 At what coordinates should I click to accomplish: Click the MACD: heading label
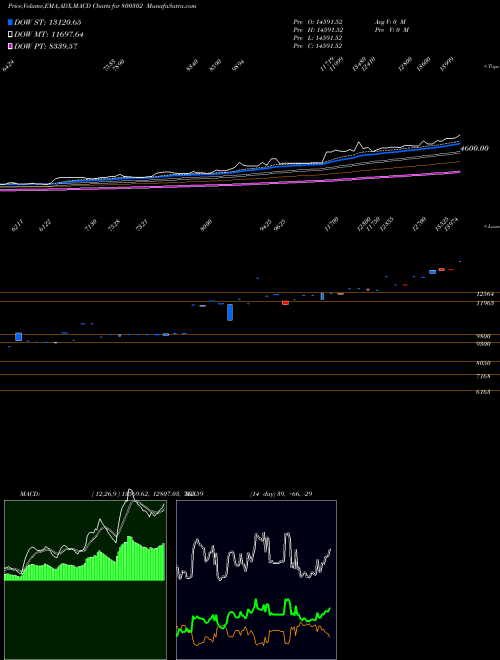(30, 494)
